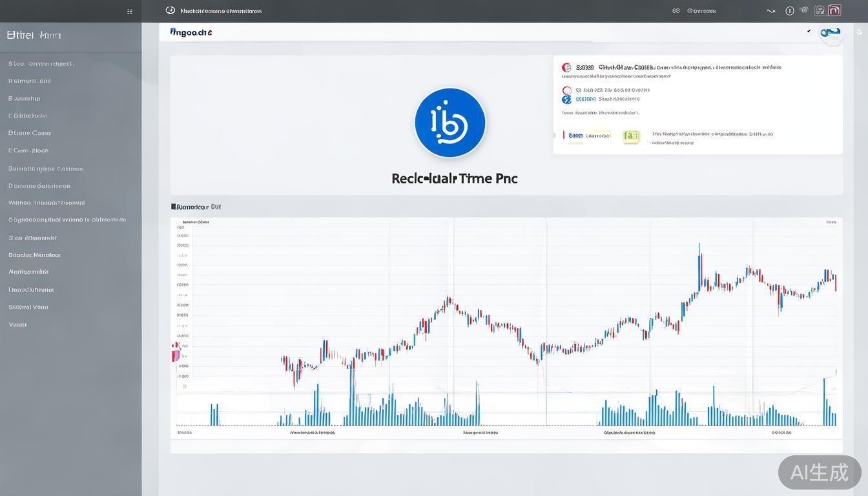Viewport: 868px width, 496px height.
Task: Open the circled info icon in top bar
Action: (789, 11)
